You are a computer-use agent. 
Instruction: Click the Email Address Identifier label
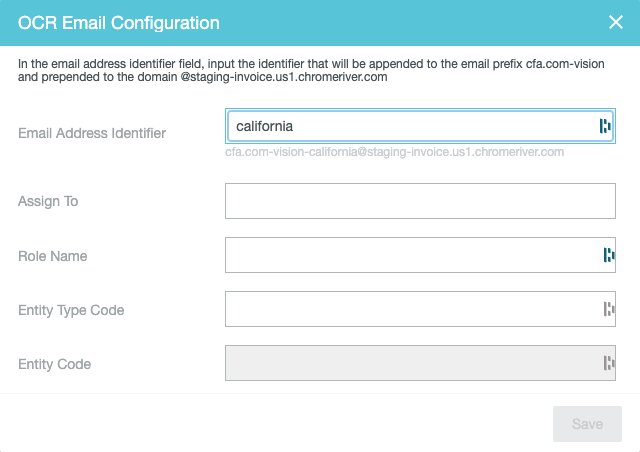point(92,133)
